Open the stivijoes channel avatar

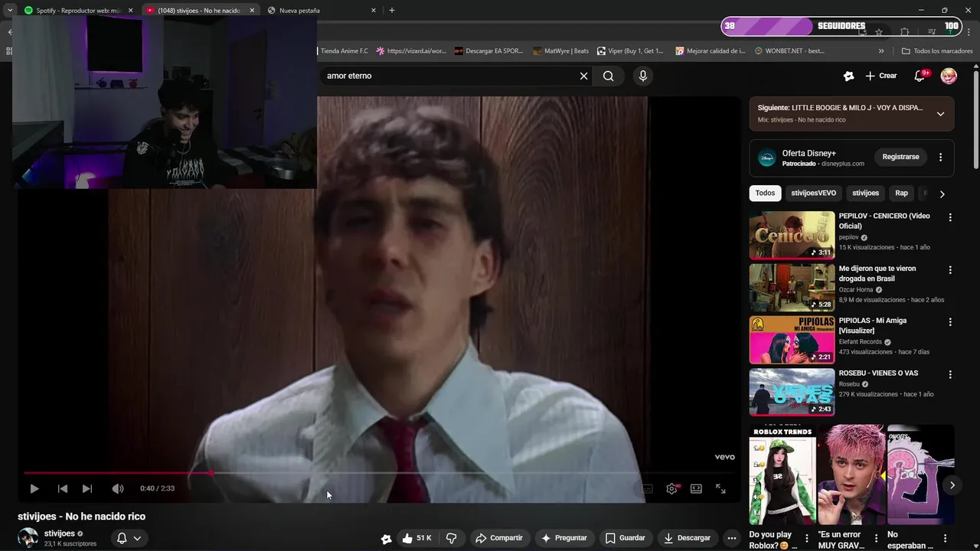click(28, 538)
